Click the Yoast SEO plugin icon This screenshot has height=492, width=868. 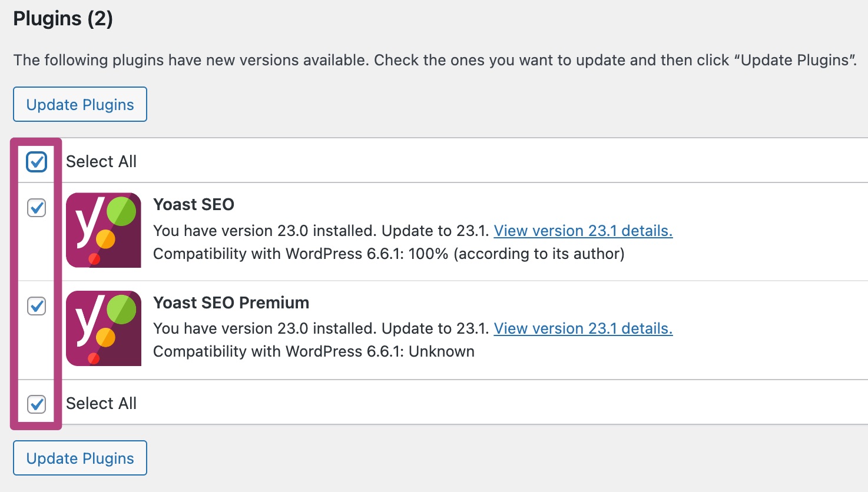click(104, 230)
